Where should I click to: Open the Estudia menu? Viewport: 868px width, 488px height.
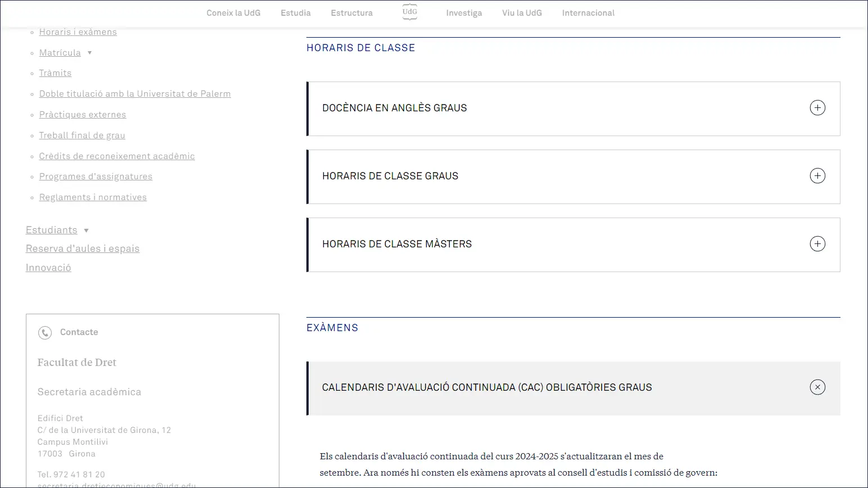296,13
